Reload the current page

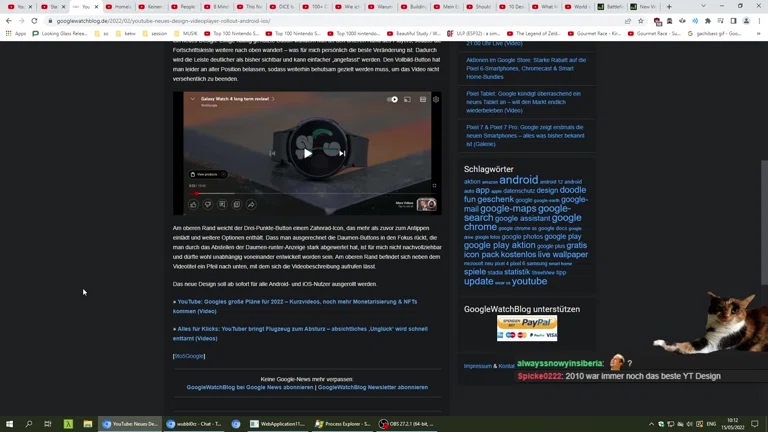pyautogui.click(x=34, y=21)
